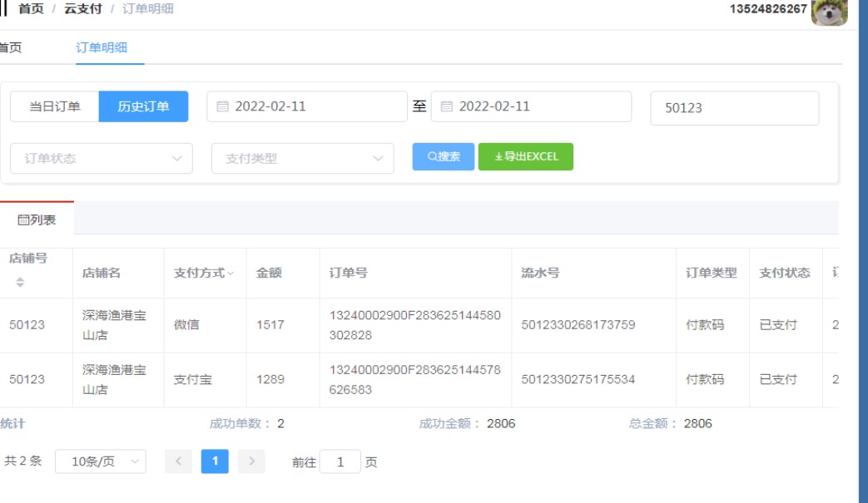The height and width of the screenshot is (503, 868).
Task: Select the 当日订单 toggle option
Action: click(x=55, y=106)
